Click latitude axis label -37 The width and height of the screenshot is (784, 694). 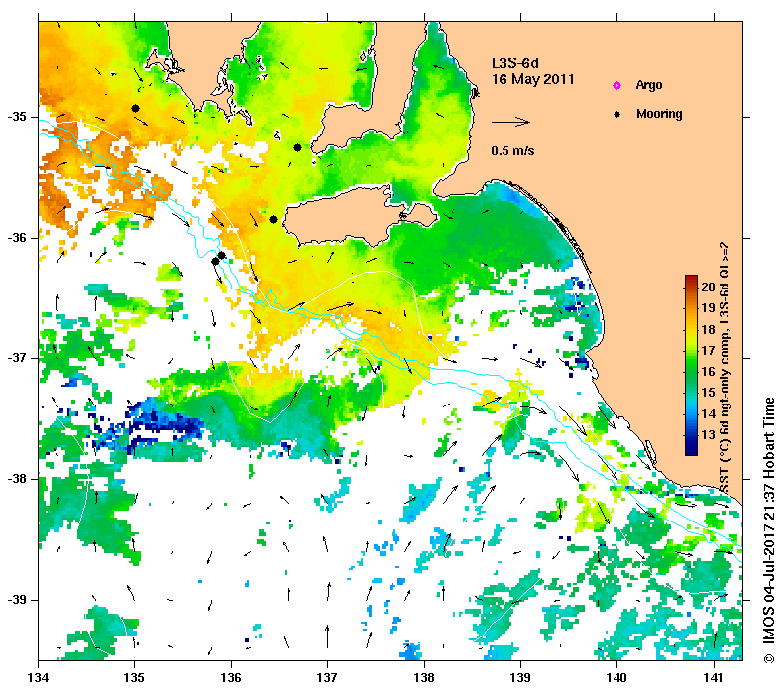(17, 358)
